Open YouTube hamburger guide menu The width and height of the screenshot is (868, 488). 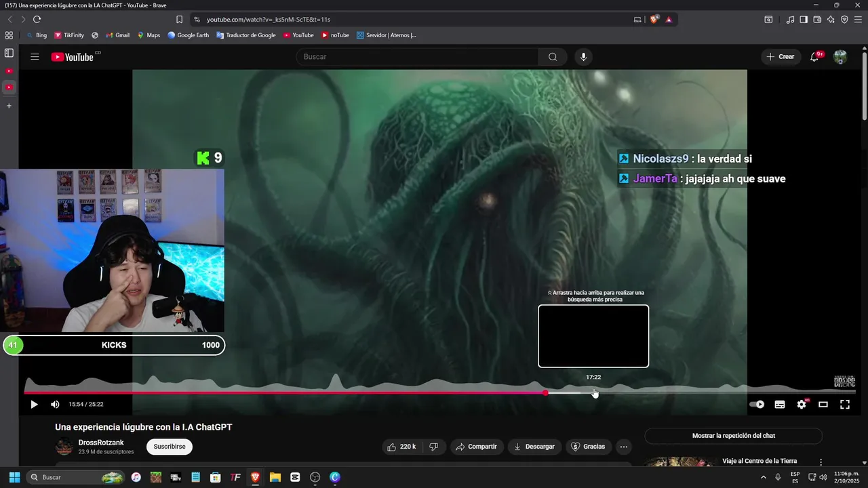coord(35,57)
